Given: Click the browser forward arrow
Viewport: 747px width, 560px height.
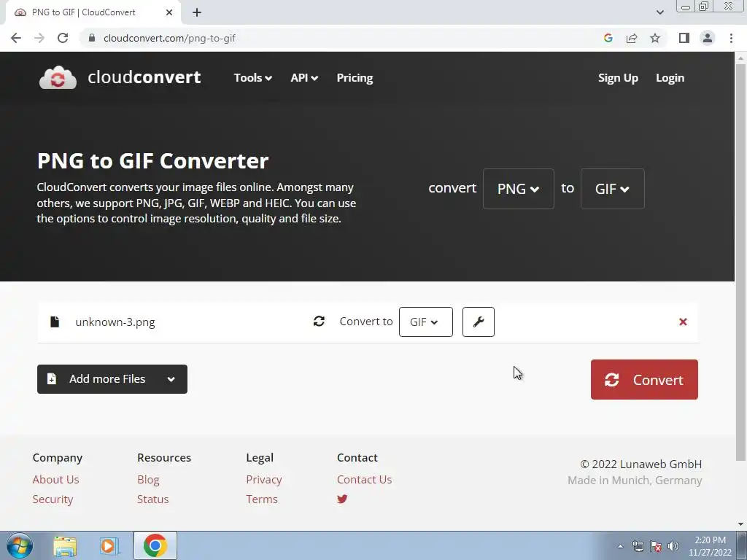Looking at the screenshot, I should click(x=39, y=38).
